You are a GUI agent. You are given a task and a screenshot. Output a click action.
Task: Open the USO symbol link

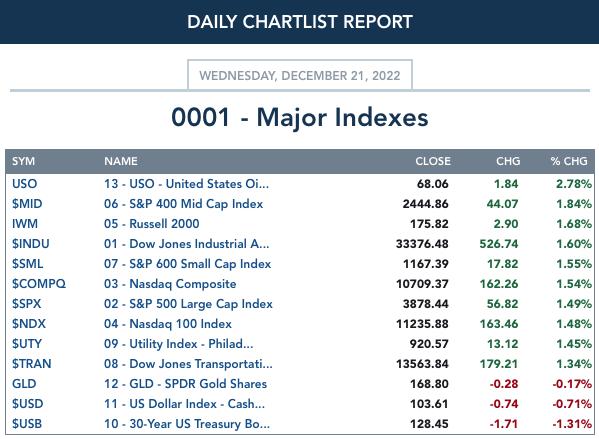[24, 184]
